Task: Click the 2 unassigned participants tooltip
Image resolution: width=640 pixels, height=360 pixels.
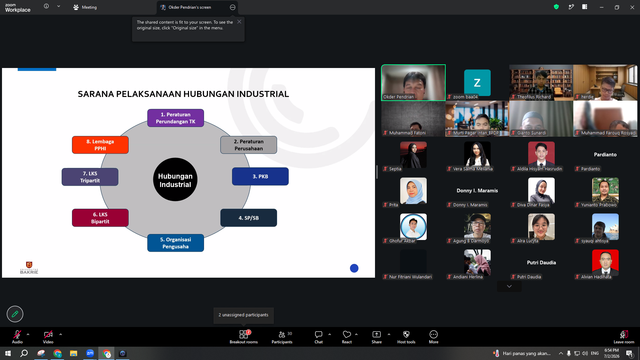Action: [244, 315]
